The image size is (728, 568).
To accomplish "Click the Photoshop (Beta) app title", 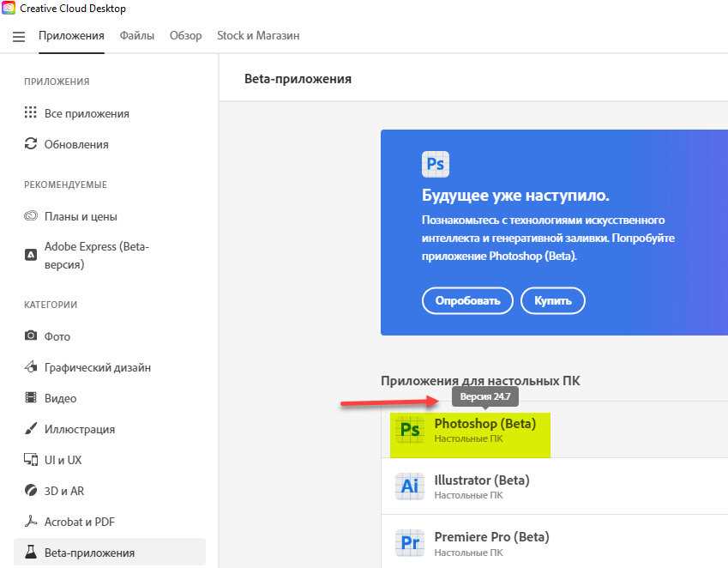I will [485, 423].
